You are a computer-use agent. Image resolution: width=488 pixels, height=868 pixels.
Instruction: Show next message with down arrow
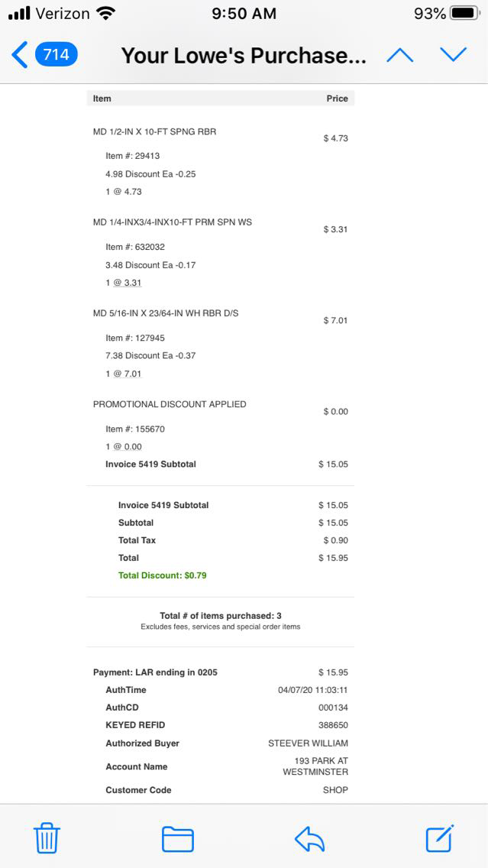pos(453,55)
